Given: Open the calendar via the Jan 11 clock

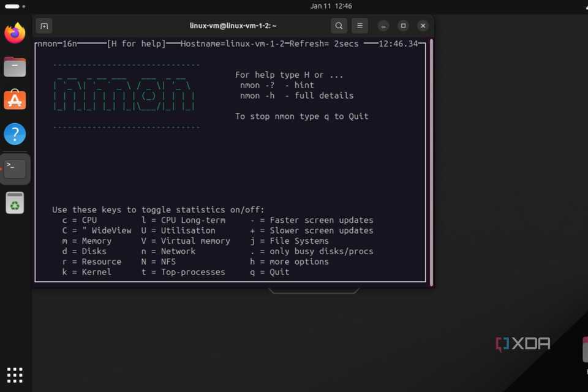Looking at the screenshot, I should [x=331, y=6].
